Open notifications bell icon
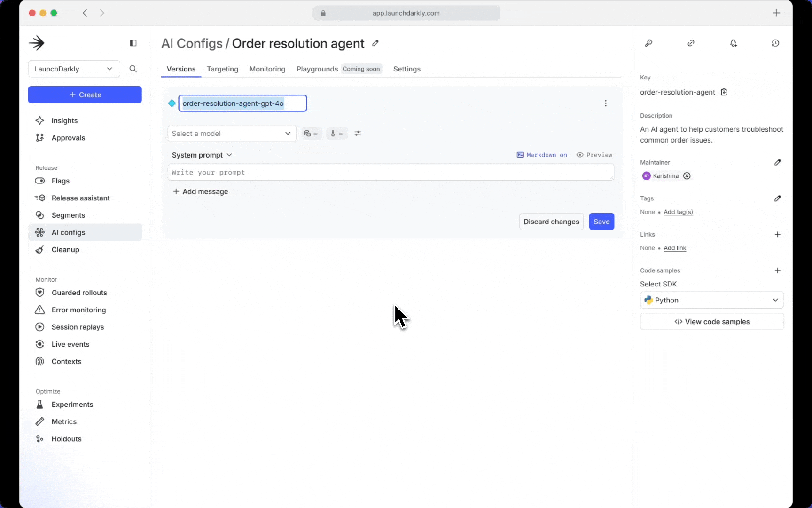Screen dimensions: 812x508 tap(734, 43)
